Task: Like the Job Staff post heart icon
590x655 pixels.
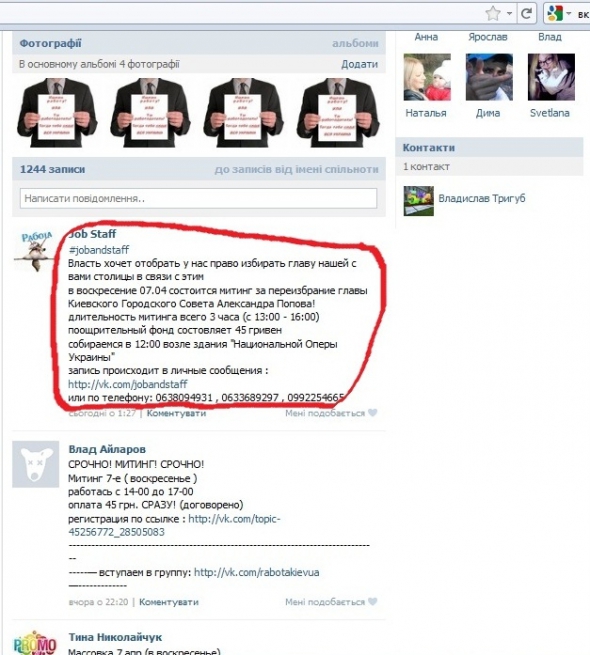Action: [x=373, y=413]
